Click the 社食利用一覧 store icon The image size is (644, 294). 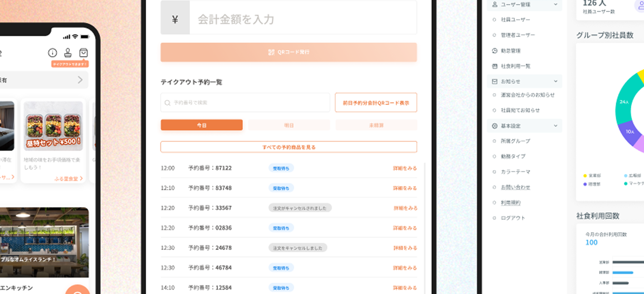(x=495, y=66)
